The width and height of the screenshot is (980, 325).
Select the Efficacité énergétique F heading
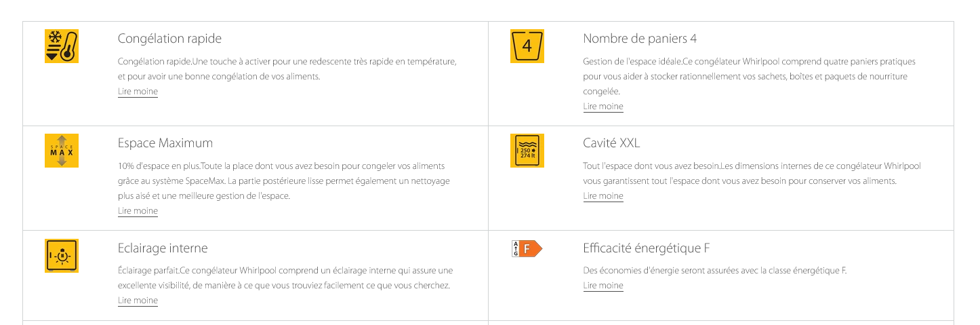(x=647, y=248)
